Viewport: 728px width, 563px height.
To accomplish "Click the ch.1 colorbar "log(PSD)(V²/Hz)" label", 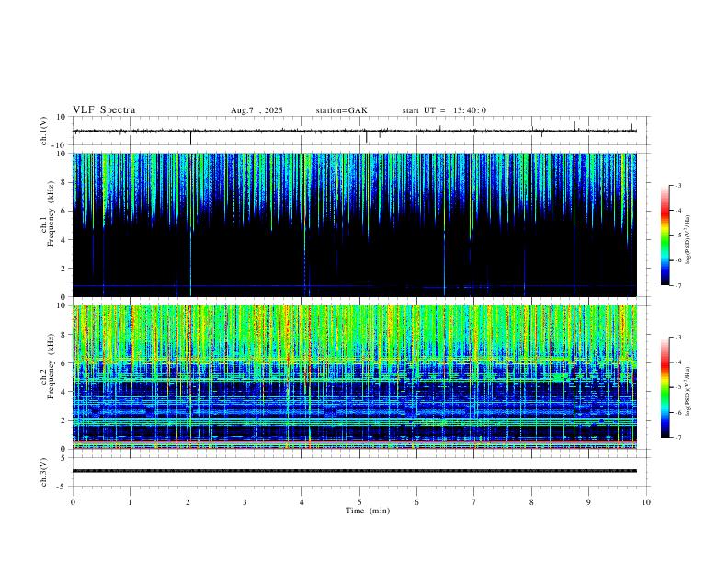I will click(x=688, y=239).
